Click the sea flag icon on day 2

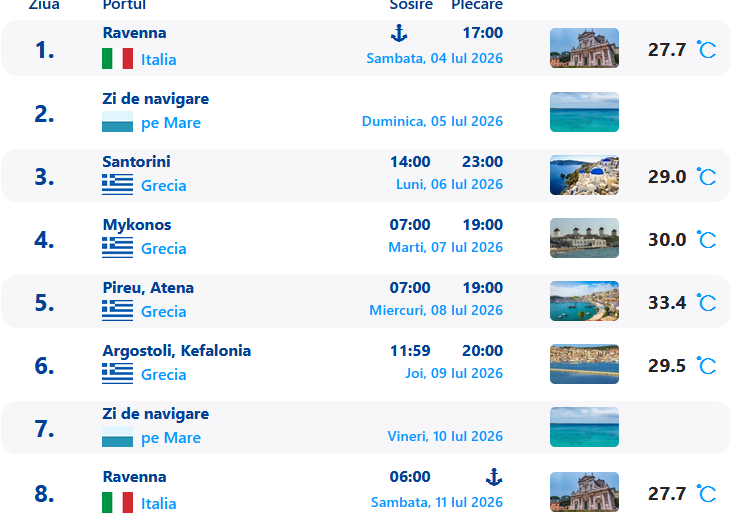click(x=117, y=122)
